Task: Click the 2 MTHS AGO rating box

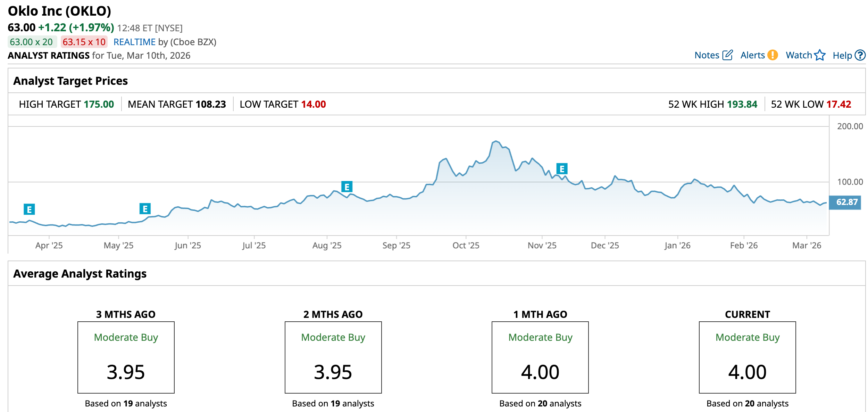Action: [x=333, y=357]
